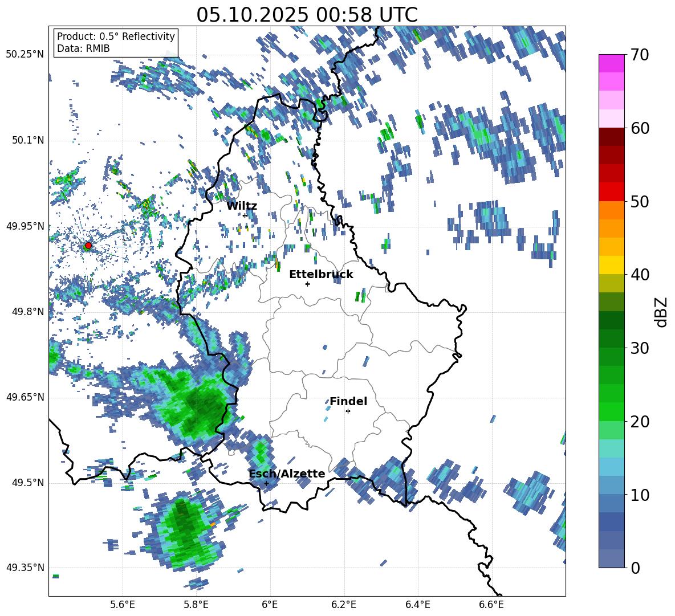675x616 pixels.
Task: Click the yellow colorbar swatch above 40
Action: (611, 265)
